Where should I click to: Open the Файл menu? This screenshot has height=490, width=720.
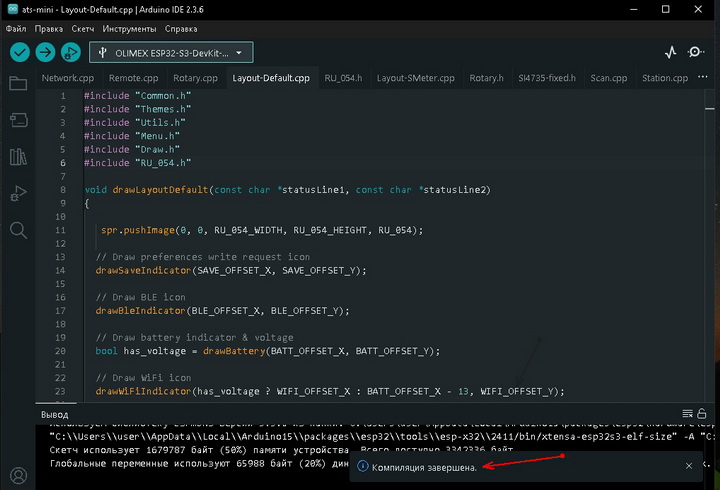tap(16, 29)
